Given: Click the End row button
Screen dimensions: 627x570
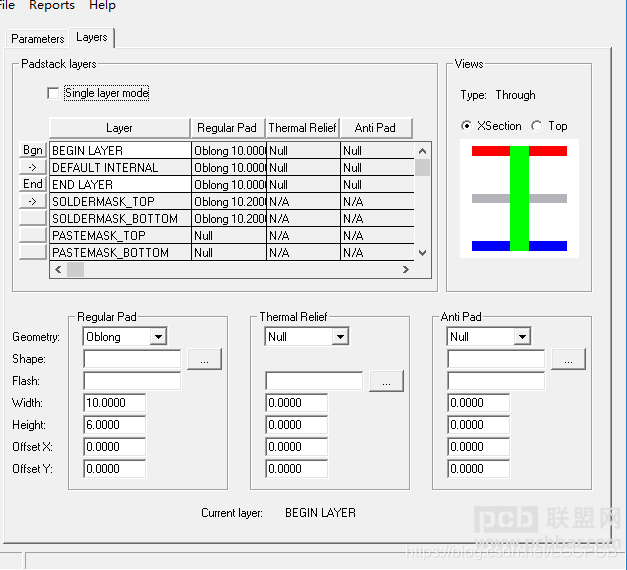Looking at the screenshot, I should (x=33, y=184).
